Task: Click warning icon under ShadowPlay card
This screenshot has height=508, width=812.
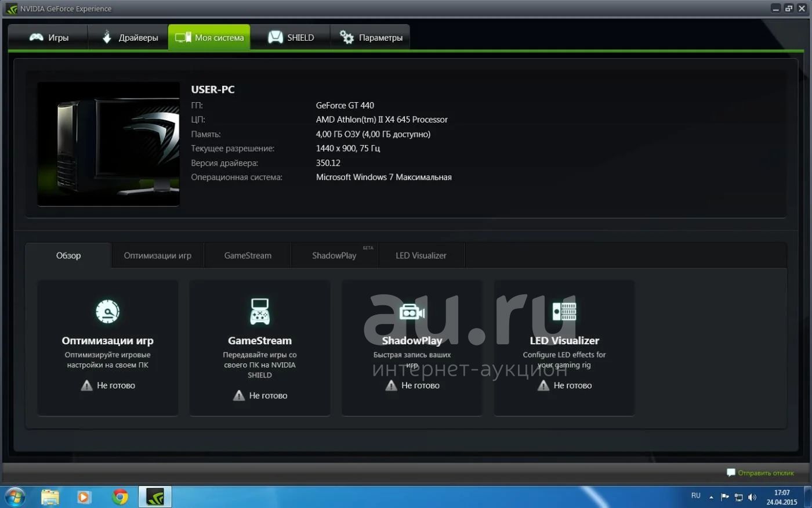Action: pyautogui.click(x=391, y=385)
